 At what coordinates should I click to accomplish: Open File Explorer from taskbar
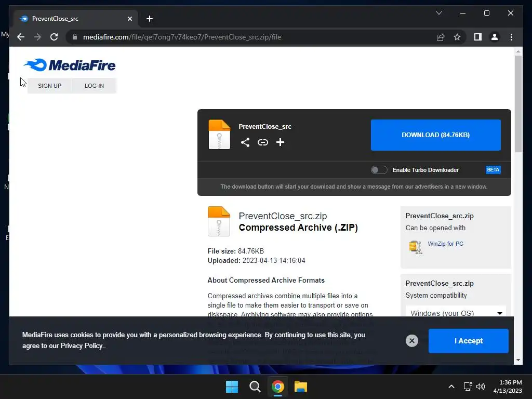(301, 387)
